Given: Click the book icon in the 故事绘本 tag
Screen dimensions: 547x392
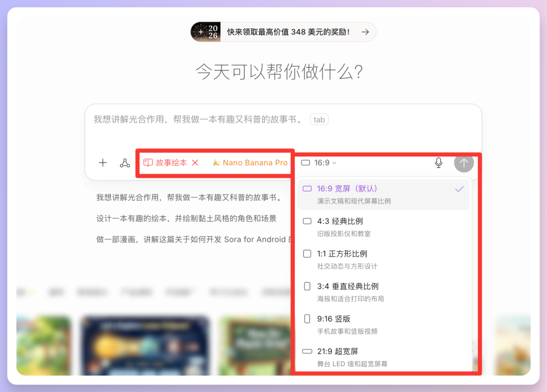Looking at the screenshot, I should [148, 163].
